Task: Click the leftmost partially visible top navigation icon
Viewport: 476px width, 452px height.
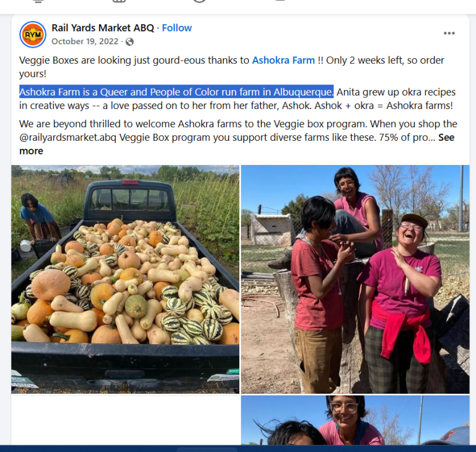Action: (x=38, y=1)
